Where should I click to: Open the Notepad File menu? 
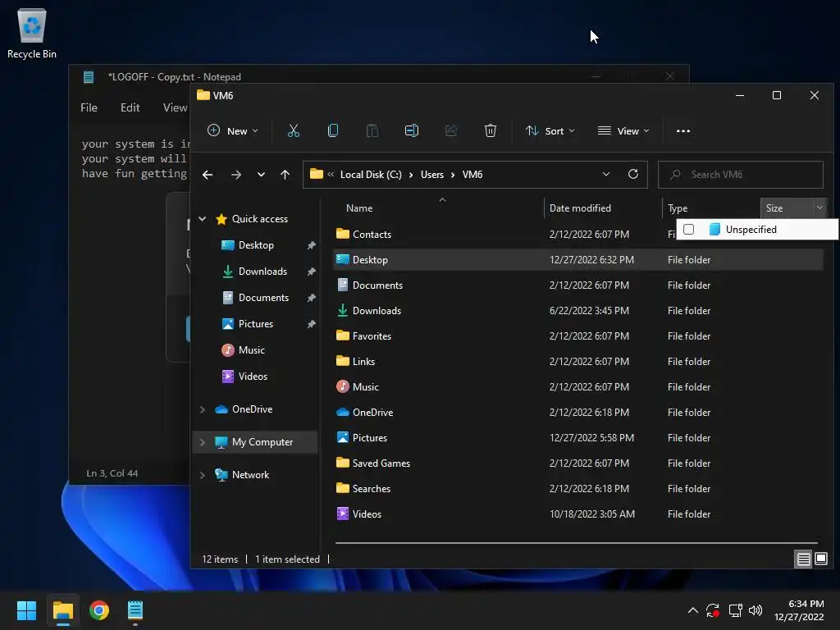click(89, 107)
